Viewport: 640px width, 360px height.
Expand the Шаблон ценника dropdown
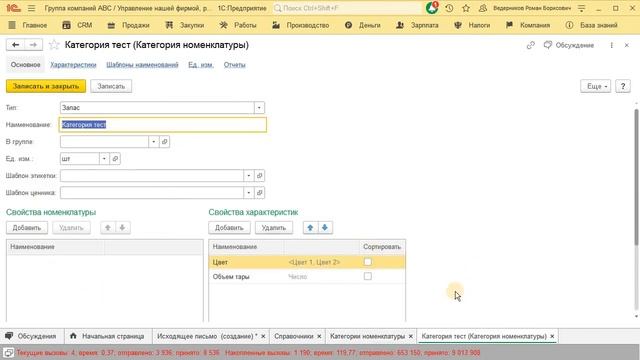click(x=249, y=193)
